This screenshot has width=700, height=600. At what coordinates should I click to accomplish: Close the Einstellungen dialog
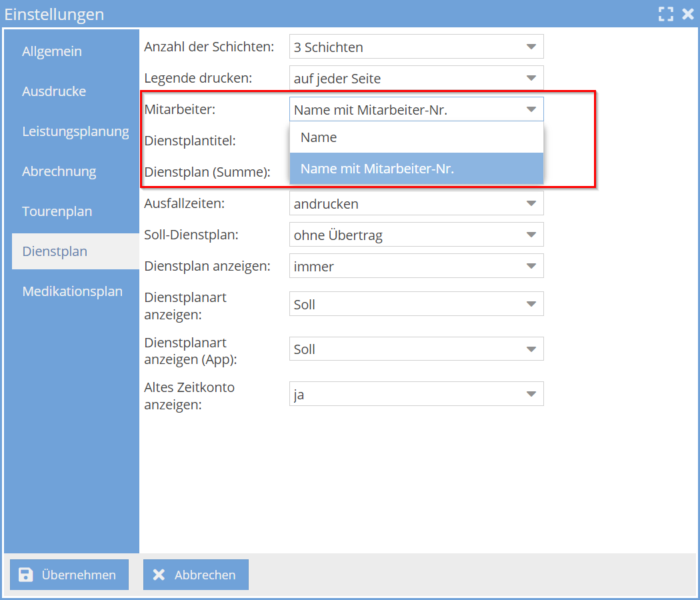tap(688, 14)
